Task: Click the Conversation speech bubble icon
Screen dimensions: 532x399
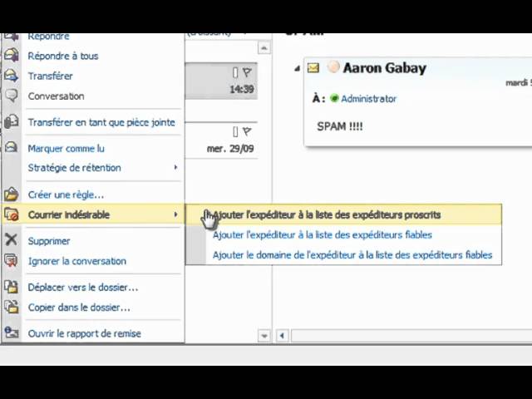Action: tap(11, 96)
